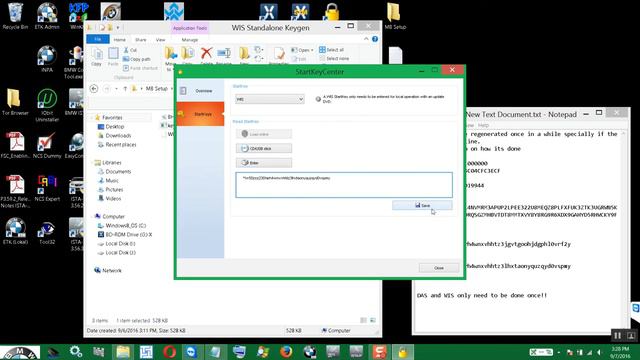Click the Enter button in Read StartKey

(x=264, y=162)
